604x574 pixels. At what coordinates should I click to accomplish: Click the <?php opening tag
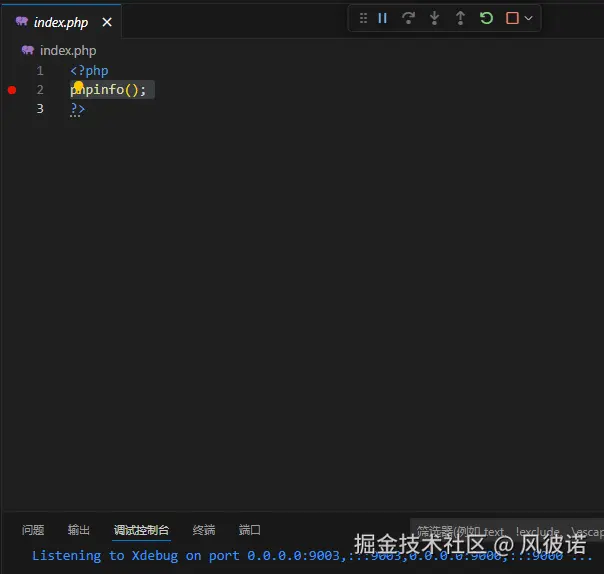click(89, 71)
